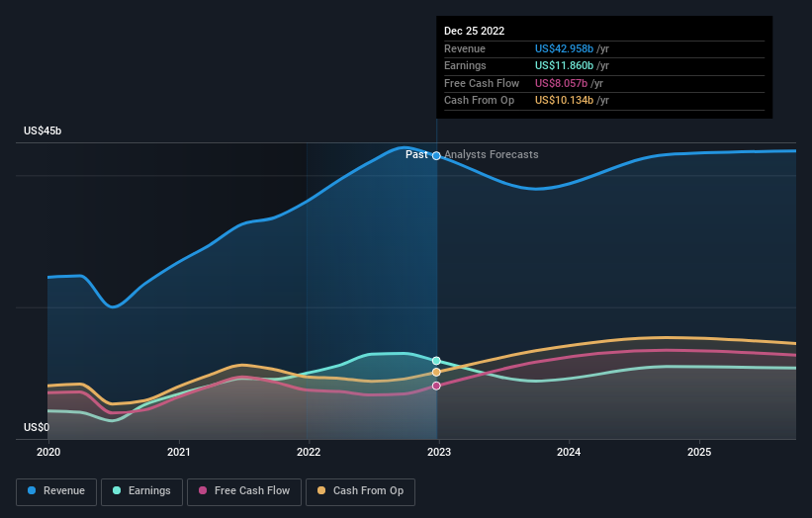Click the Free Cash Flow label in tooltip
Image resolution: width=812 pixels, height=518 pixels.
point(482,83)
